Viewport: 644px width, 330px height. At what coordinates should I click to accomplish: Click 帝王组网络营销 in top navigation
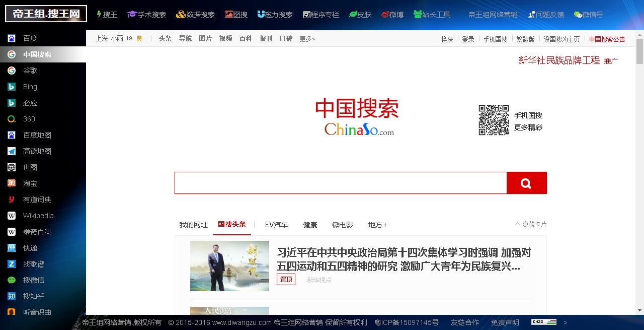coord(493,15)
